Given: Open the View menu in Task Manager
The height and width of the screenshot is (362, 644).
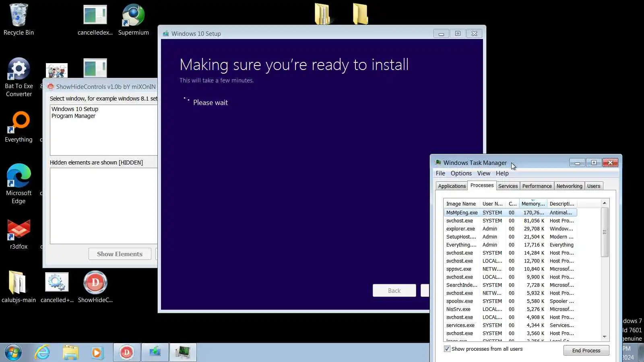Looking at the screenshot, I should click(483, 173).
